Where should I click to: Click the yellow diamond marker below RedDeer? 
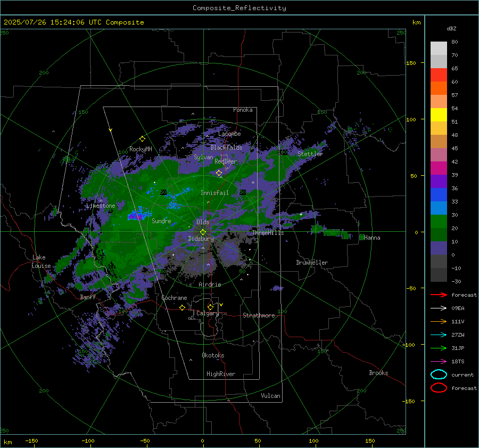(x=219, y=173)
